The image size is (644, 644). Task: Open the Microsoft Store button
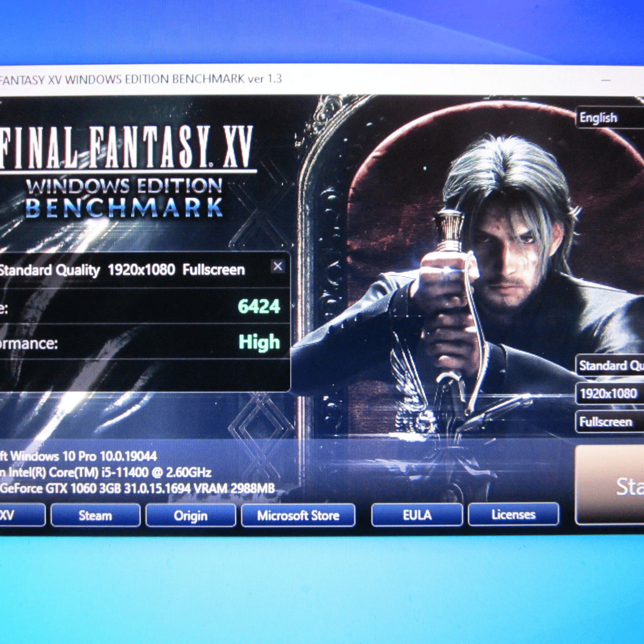[x=298, y=516]
